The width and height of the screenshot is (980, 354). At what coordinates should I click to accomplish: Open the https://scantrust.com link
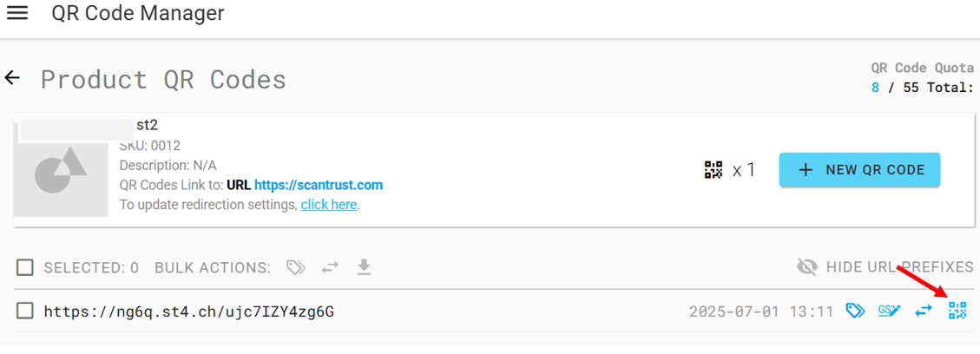pyautogui.click(x=319, y=185)
